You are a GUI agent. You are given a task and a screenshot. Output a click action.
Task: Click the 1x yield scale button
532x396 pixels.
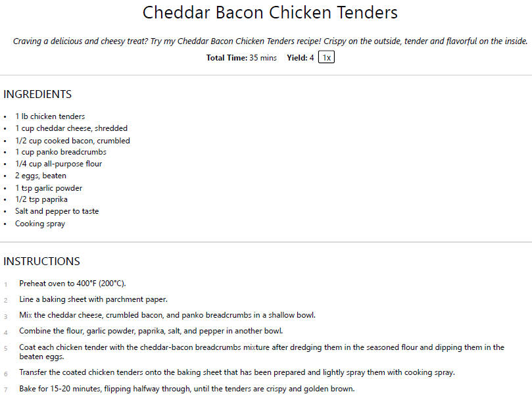(326, 57)
